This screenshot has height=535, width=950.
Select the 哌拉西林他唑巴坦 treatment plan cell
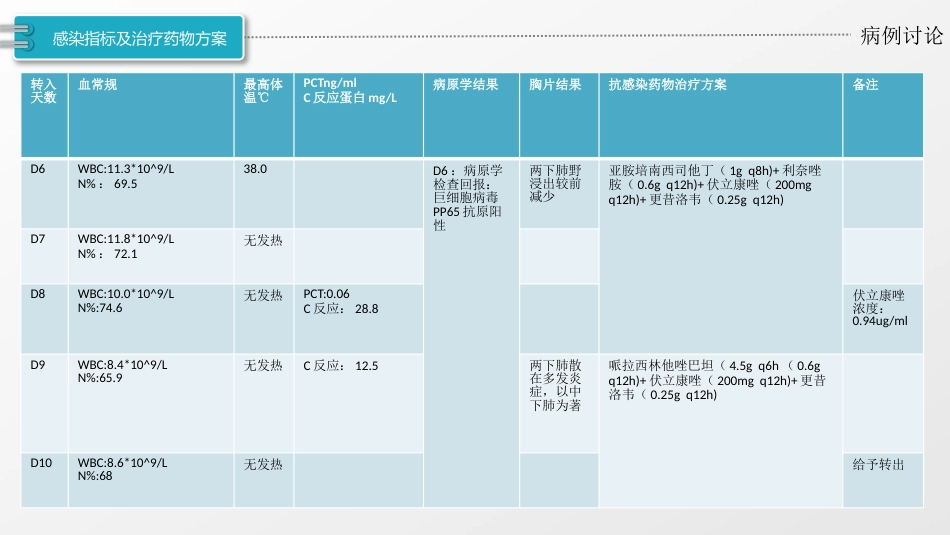pos(720,430)
